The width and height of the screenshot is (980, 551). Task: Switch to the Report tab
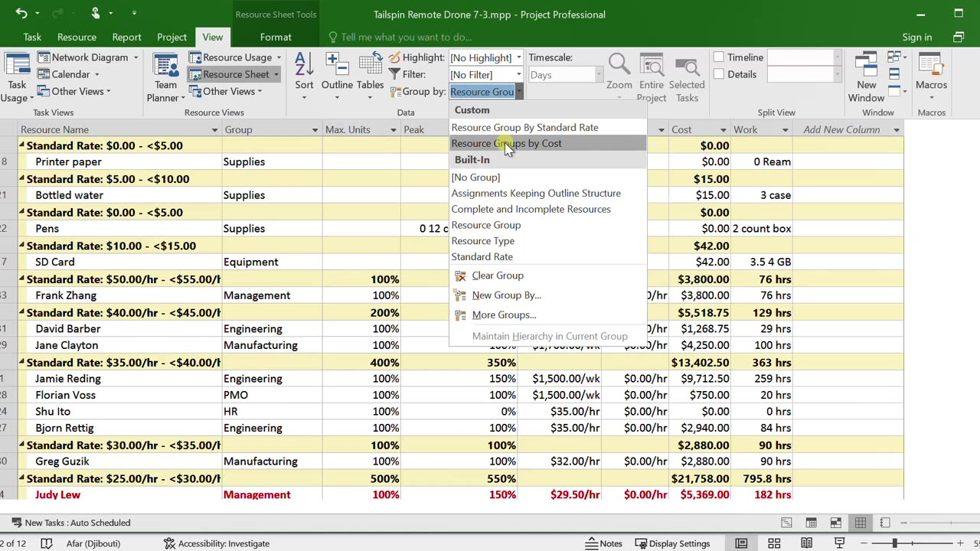pos(126,37)
